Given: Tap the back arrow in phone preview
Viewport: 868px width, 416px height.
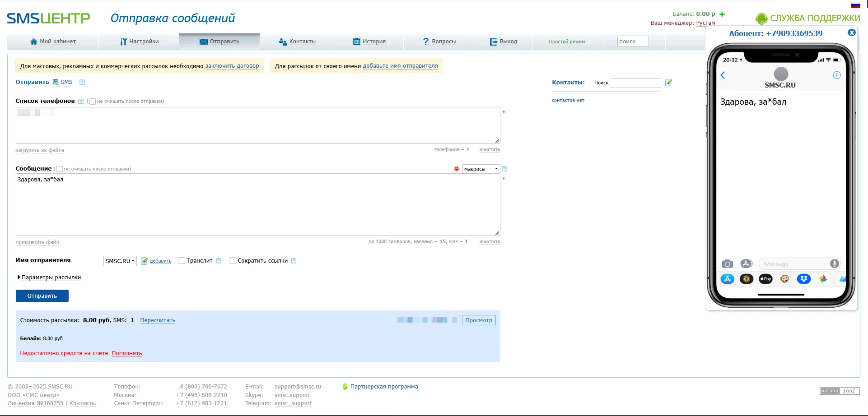Looking at the screenshot, I should 723,75.
